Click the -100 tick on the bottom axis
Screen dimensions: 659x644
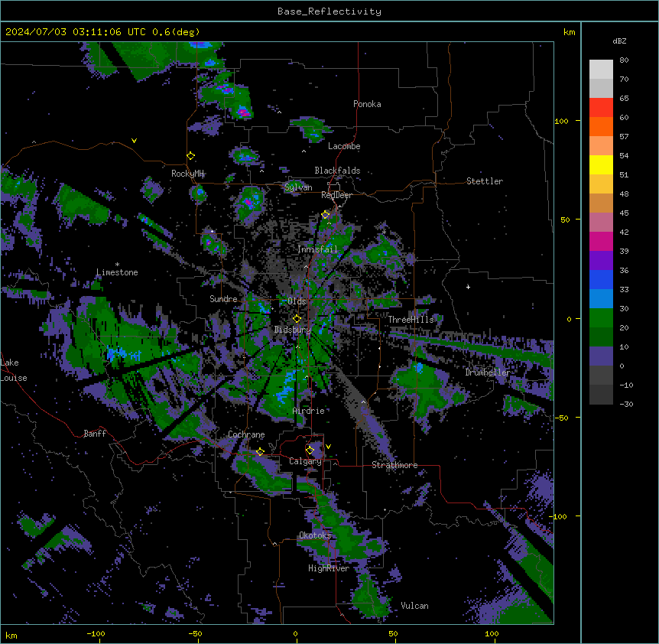tap(96, 633)
